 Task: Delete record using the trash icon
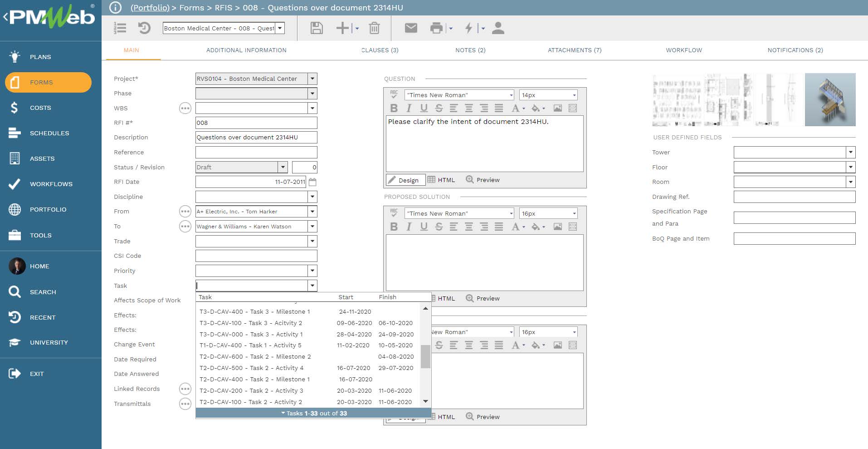tap(374, 28)
